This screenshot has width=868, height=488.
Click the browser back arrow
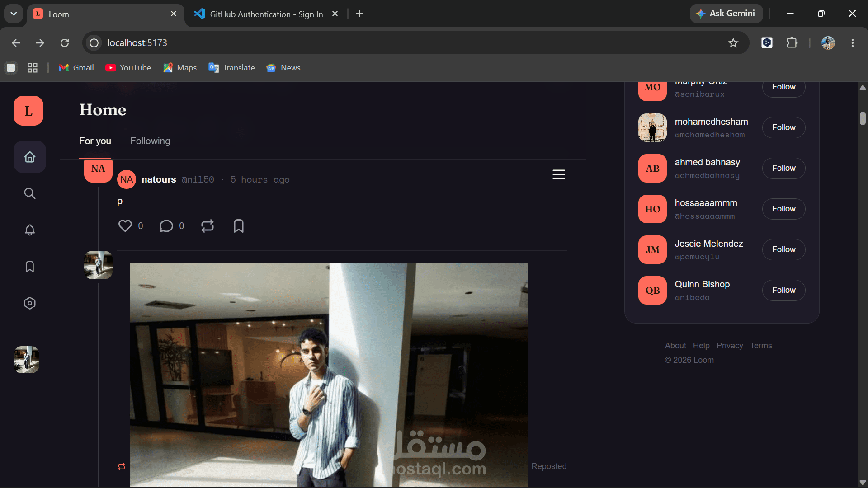click(16, 43)
